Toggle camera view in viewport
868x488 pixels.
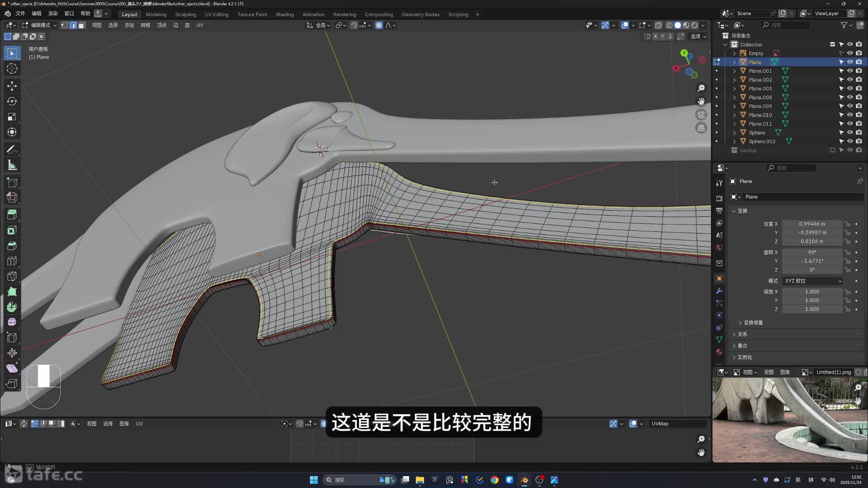701,115
